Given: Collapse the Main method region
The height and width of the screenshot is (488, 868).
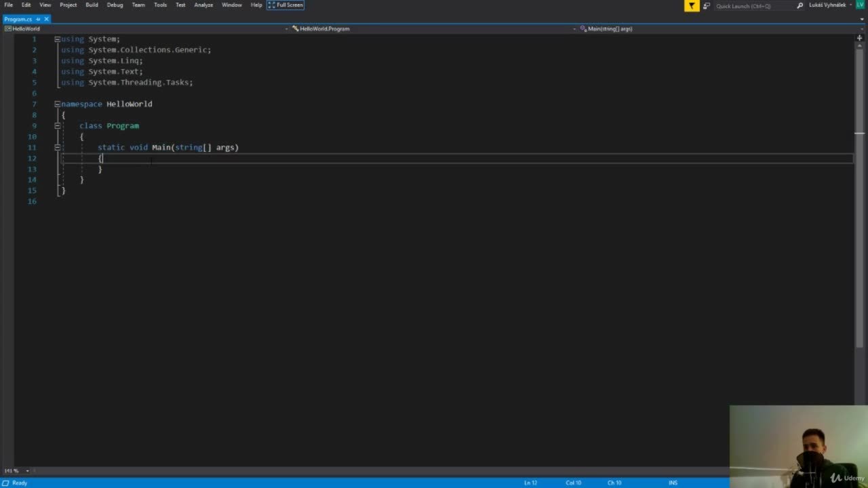Looking at the screenshot, I should (x=57, y=147).
